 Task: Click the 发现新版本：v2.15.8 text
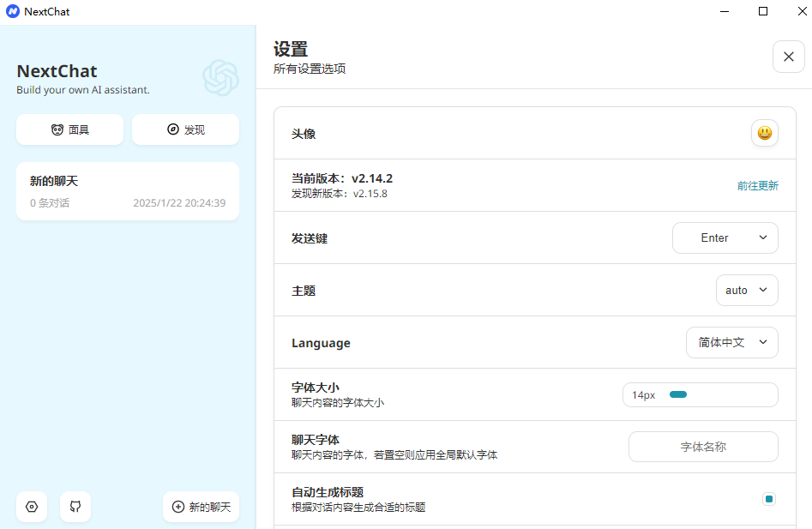tap(340, 194)
